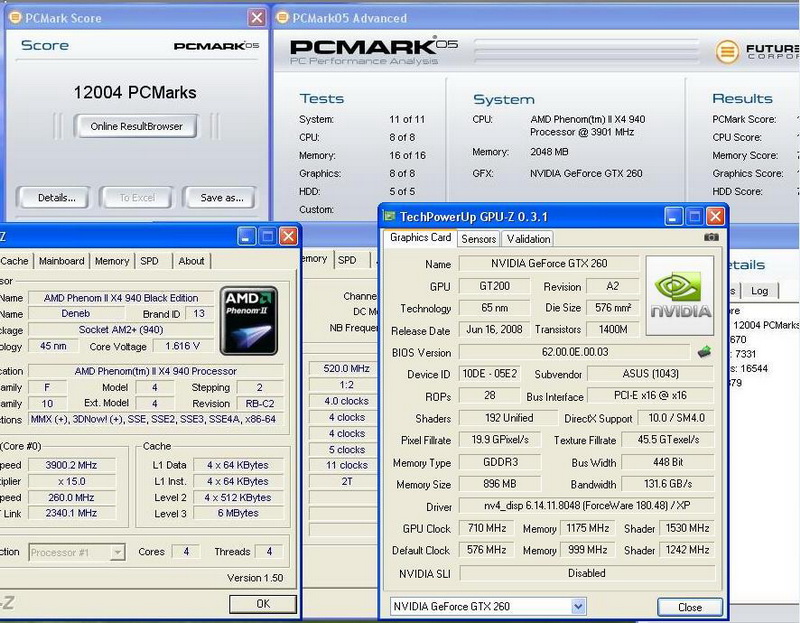
Task: Click the multiplier x 15.0 value
Action: click(x=71, y=481)
